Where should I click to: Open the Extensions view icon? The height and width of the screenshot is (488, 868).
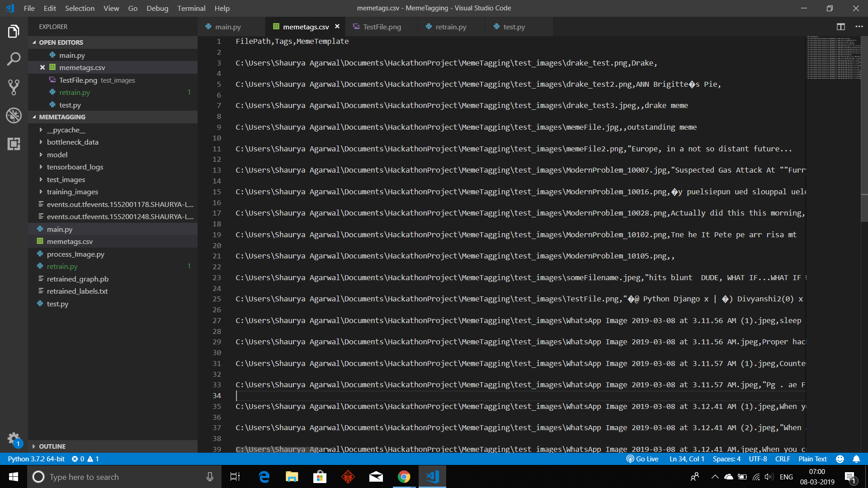point(14,144)
